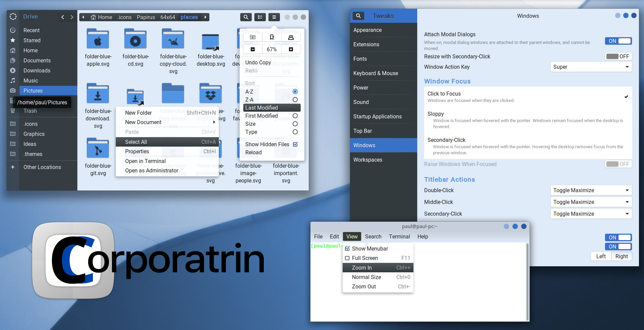644x330 pixels.
Task: Toggle Show Hidden Files checkbox
Action: click(295, 144)
